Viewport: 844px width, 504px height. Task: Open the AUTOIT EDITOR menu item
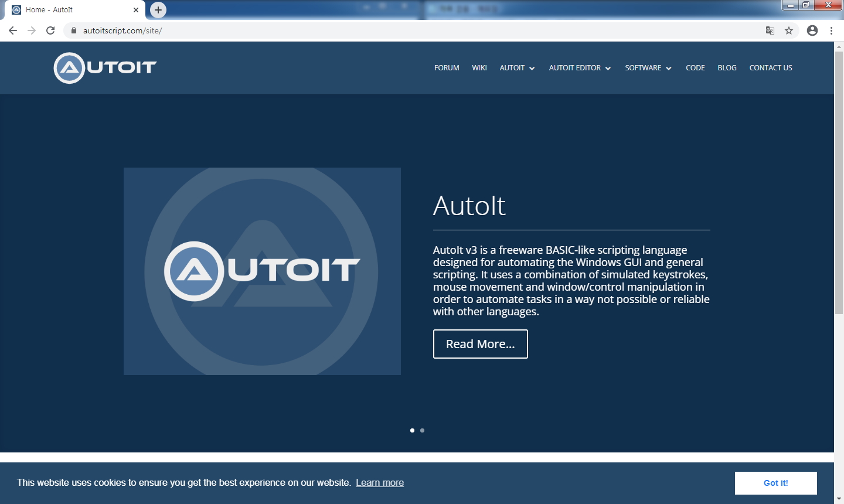coord(575,68)
